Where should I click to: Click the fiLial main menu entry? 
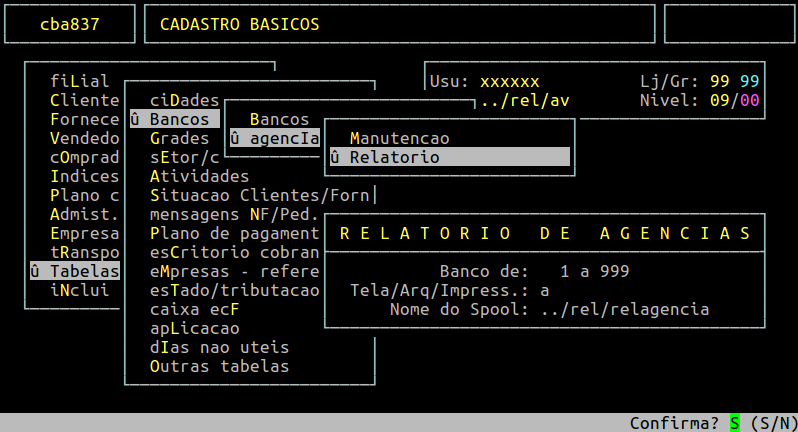click(x=79, y=81)
